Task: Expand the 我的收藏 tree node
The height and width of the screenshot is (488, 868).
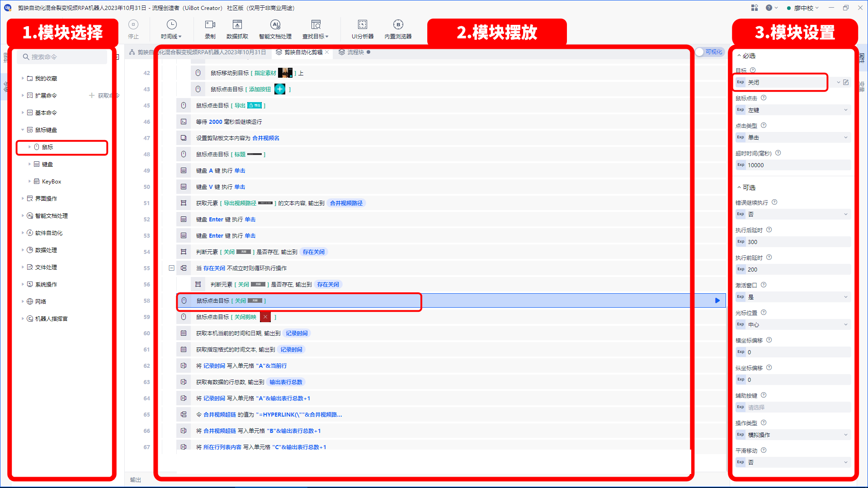Action: (x=23, y=78)
